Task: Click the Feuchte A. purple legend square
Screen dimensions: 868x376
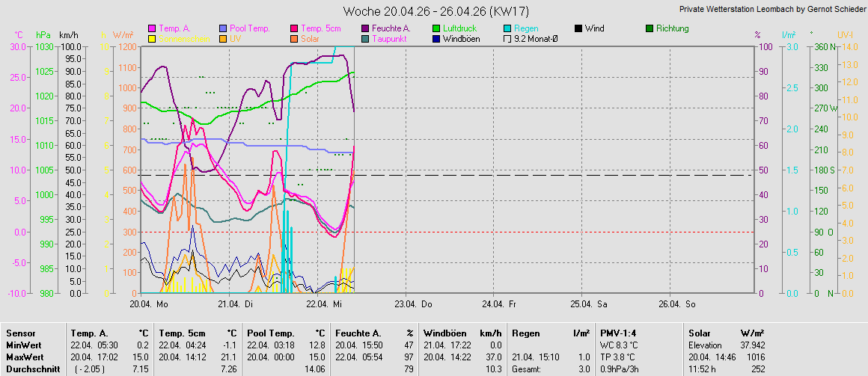Action: 365,28
